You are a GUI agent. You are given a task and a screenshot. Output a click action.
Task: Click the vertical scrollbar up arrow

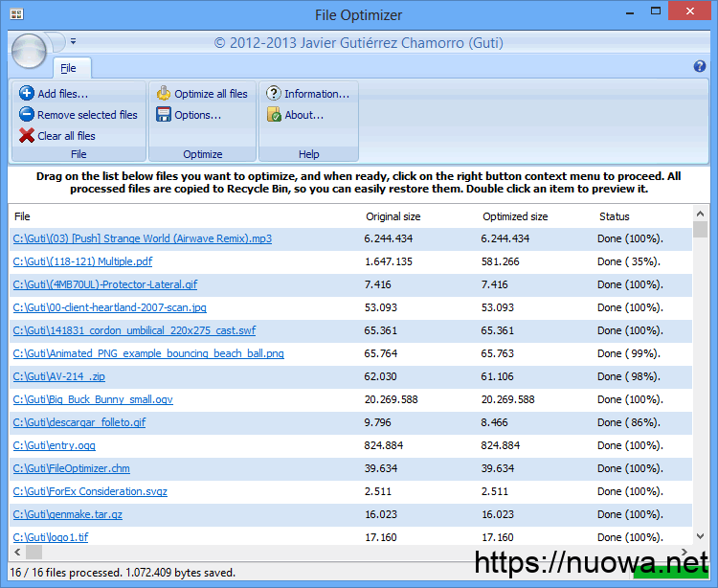tap(700, 213)
